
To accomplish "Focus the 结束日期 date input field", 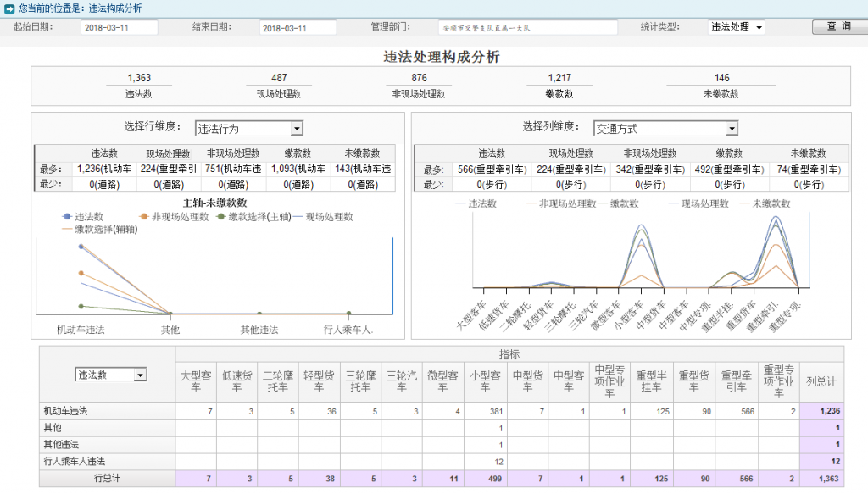I will click(x=298, y=28).
